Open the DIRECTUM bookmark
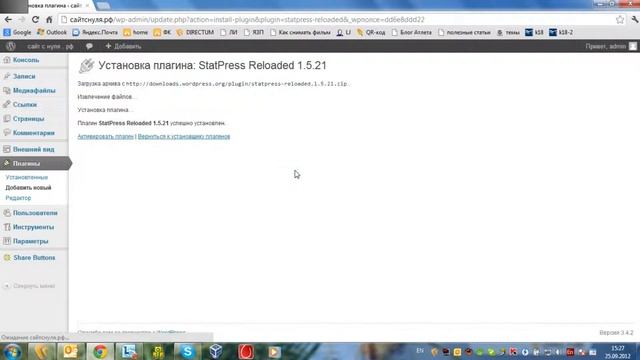 pyautogui.click(x=195, y=32)
